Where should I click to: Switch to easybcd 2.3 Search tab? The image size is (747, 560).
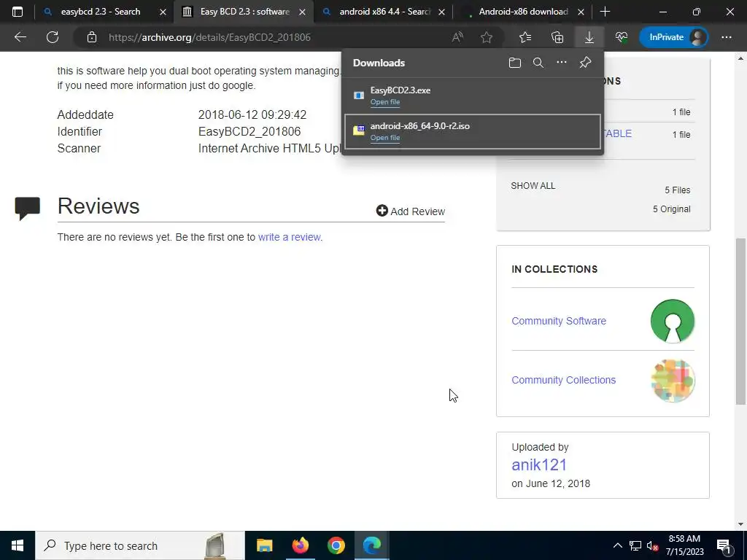(101, 12)
